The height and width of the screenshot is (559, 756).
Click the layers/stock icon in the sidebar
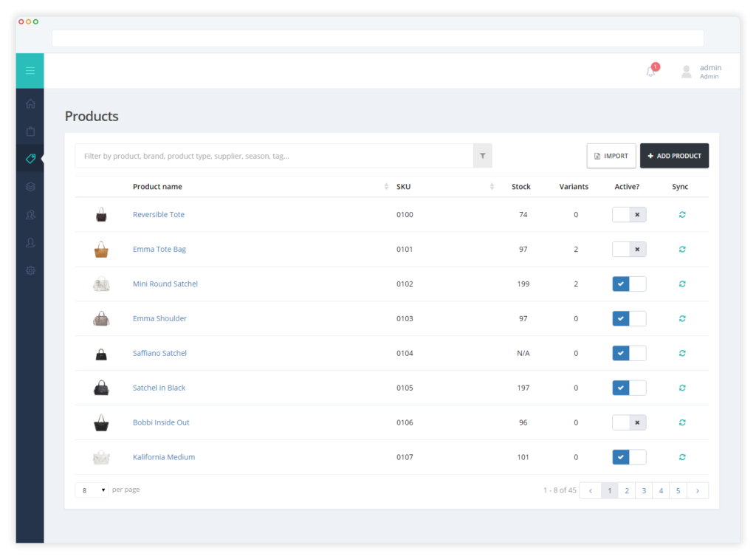pyautogui.click(x=30, y=186)
